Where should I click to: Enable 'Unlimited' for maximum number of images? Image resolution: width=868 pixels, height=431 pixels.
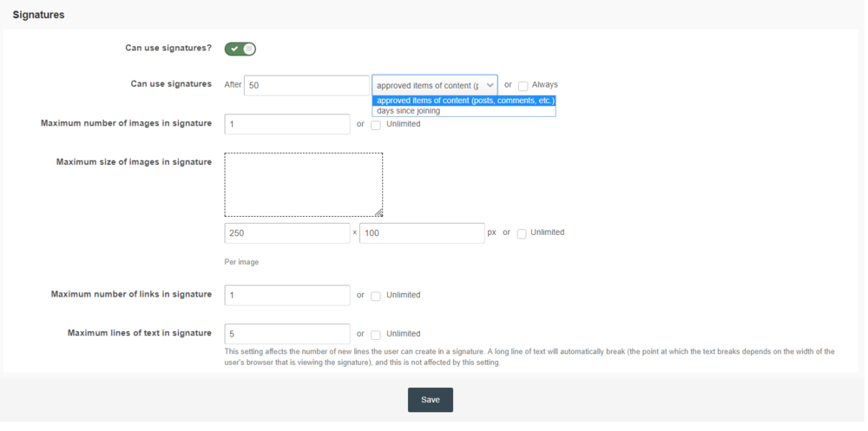point(376,125)
